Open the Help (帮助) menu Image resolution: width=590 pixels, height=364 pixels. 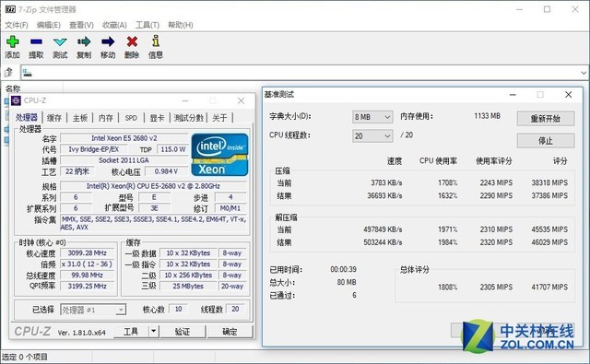pyautogui.click(x=181, y=25)
